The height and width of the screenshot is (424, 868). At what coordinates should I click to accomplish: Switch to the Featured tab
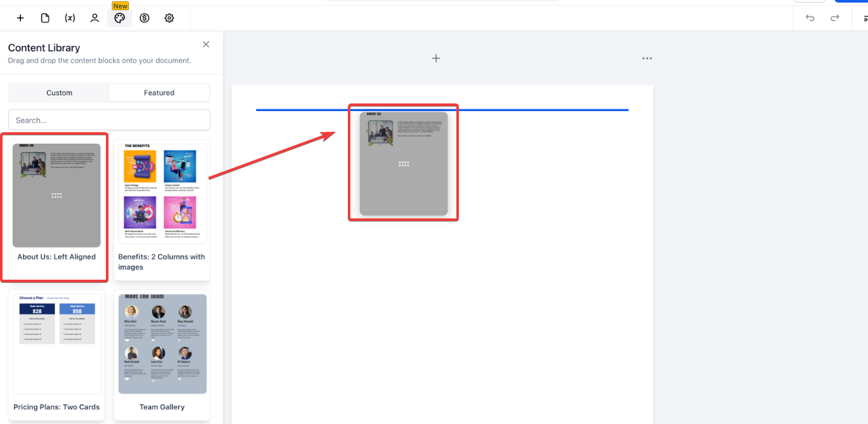(159, 93)
